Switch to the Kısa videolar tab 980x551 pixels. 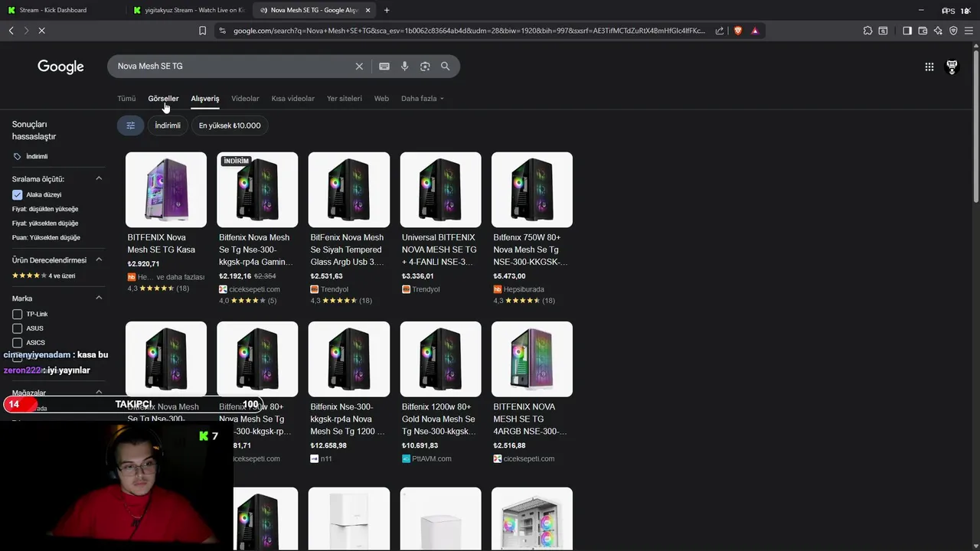click(x=292, y=99)
